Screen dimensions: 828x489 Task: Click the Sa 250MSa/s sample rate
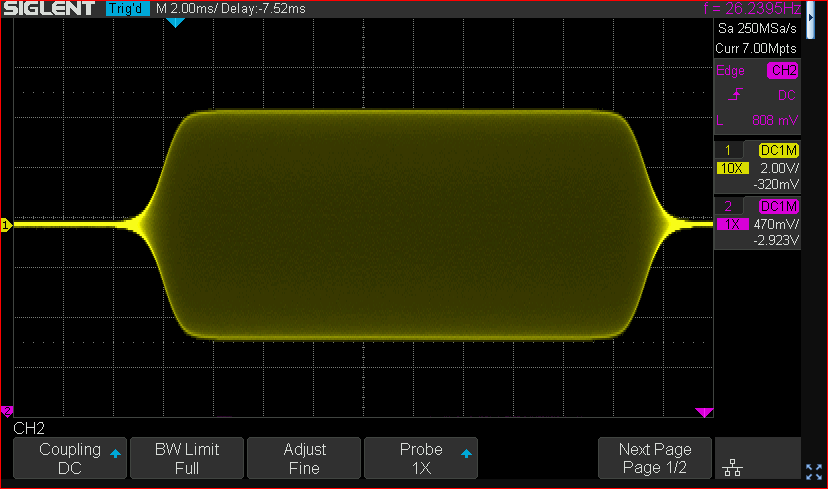click(x=757, y=29)
